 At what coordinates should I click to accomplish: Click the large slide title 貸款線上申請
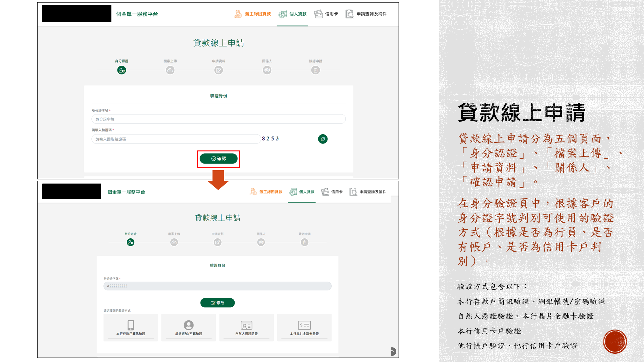click(x=522, y=113)
